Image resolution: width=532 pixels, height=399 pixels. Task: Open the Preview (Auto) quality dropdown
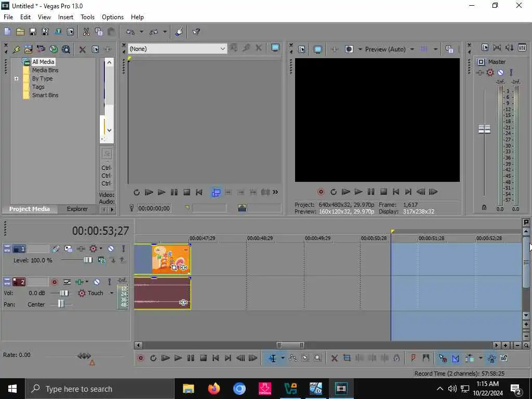tap(412, 49)
